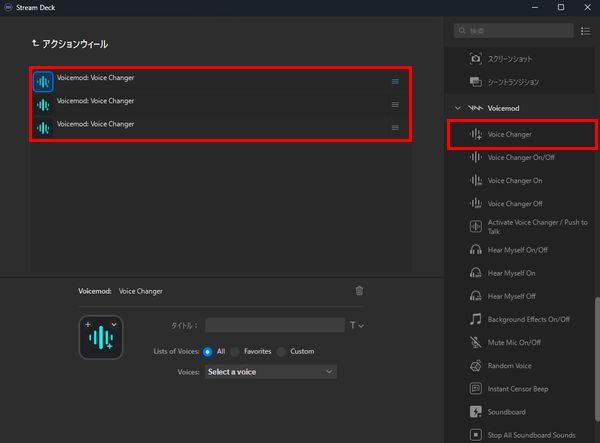Click the Hear Myself On headphones icon
Screen dimensions: 600x443
point(475,273)
